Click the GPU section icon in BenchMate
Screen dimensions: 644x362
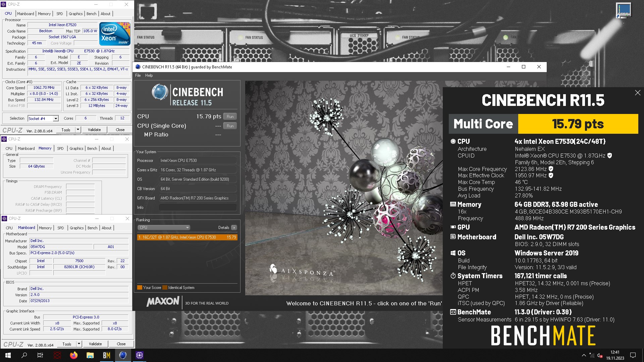(x=453, y=227)
